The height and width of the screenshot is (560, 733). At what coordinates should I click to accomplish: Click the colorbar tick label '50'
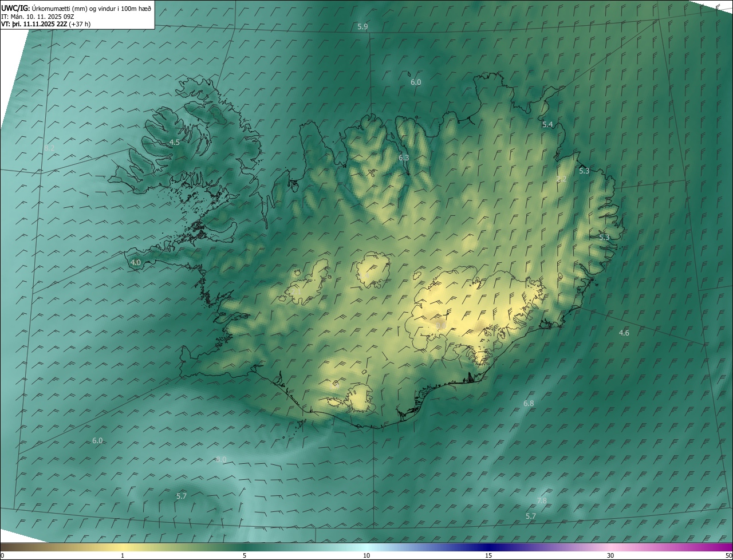click(x=728, y=555)
